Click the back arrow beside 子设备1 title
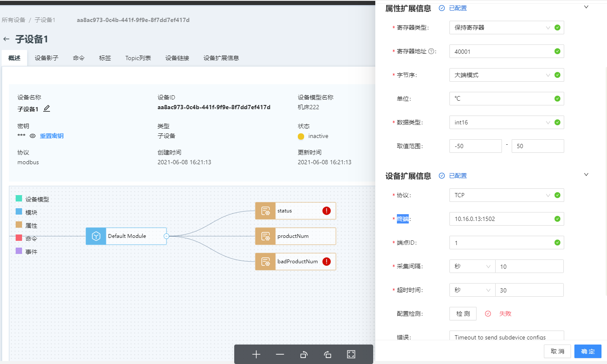607x364 pixels. click(6, 39)
